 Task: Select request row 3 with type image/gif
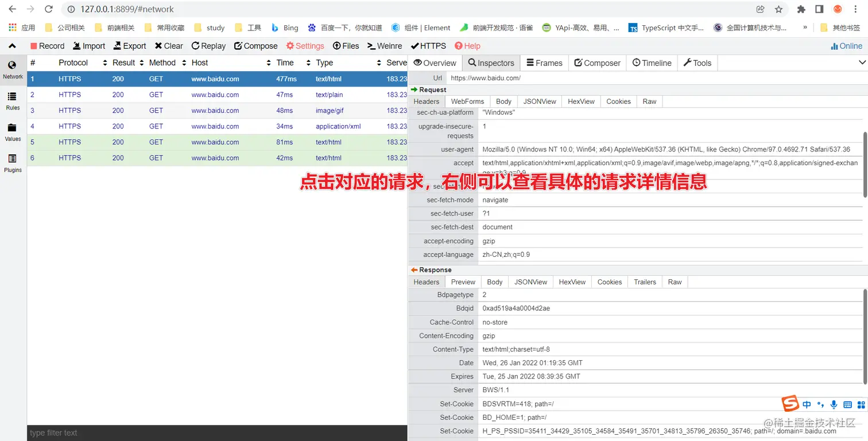click(x=217, y=111)
